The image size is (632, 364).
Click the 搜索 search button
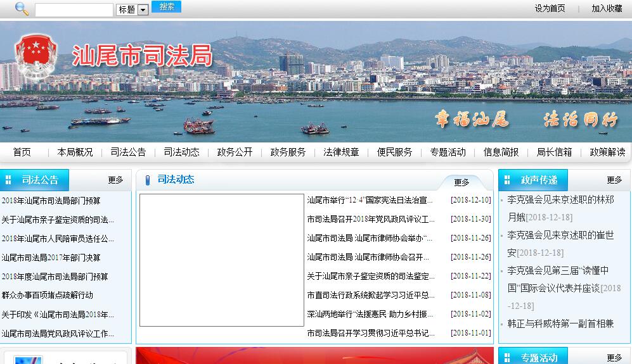(x=166, y=7)
